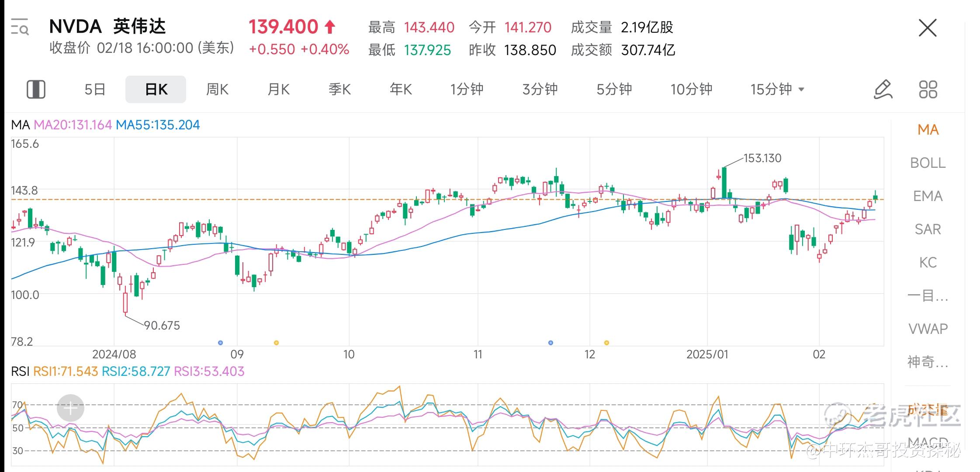Click the RSI2:58.727 legend value

coord(136,371)
